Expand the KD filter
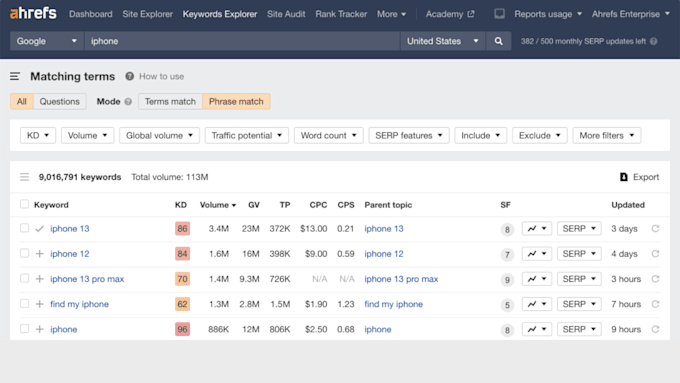The height and width of the screenshot is (383, 680). pos(38,135)
